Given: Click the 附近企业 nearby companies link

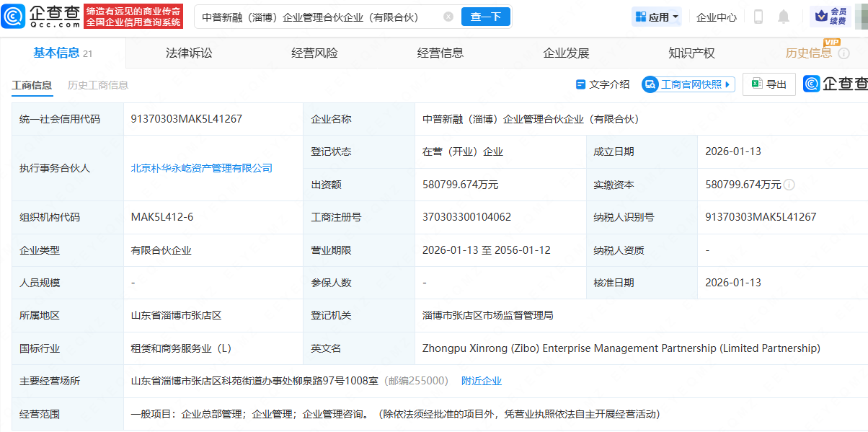Looking at the screenshot, I should click(x=482, y=381).
